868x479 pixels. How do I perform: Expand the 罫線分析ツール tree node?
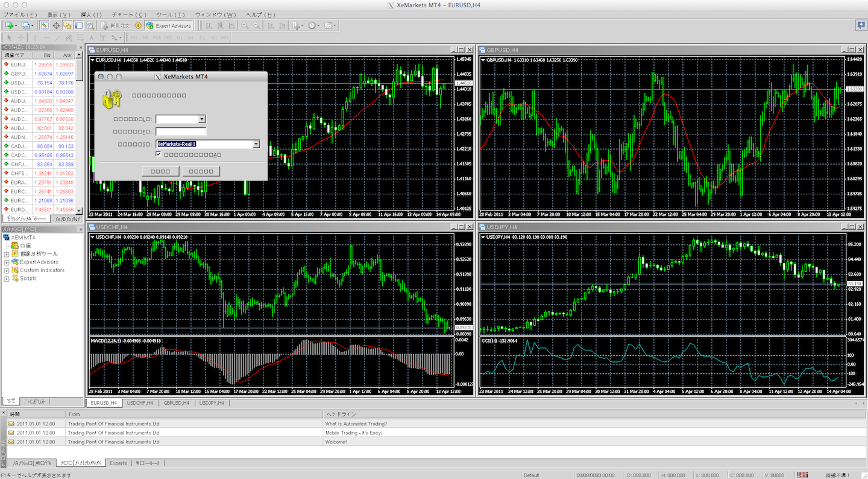click(7, 254)
